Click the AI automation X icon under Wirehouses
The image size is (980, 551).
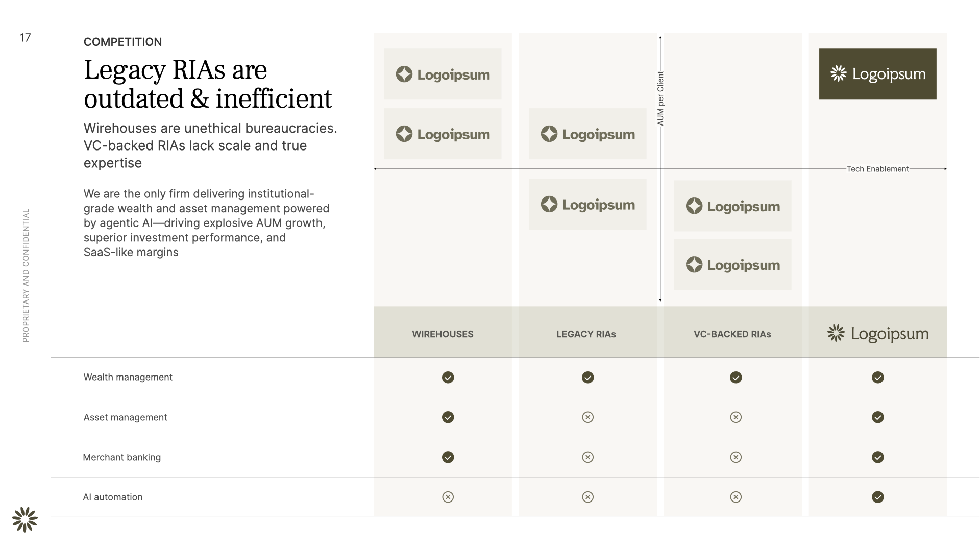click(448, 497)
